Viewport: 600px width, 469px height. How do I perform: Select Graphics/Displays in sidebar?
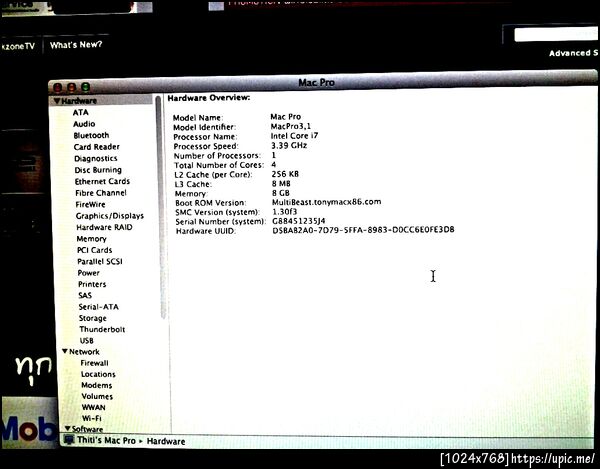coord(110,216)
